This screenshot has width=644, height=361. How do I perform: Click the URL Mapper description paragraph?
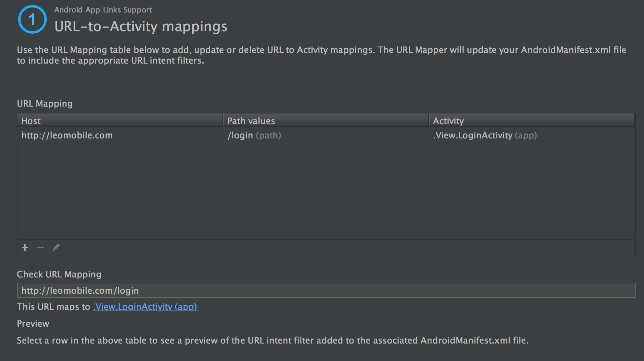coord(321,55)
